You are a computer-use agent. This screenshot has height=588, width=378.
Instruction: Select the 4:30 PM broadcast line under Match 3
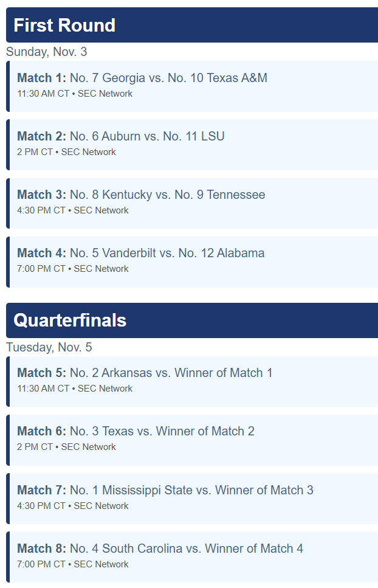click(x=73, y=210)
